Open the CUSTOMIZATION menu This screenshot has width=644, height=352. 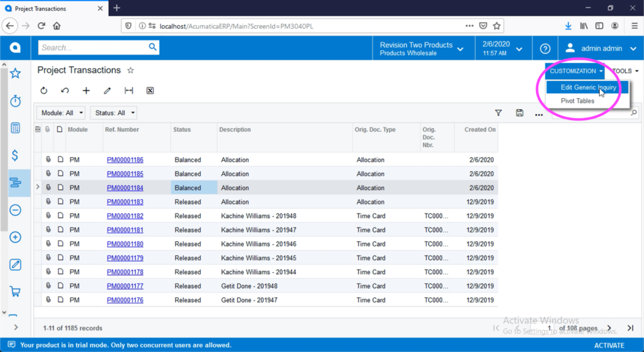(x=575, y=71)
